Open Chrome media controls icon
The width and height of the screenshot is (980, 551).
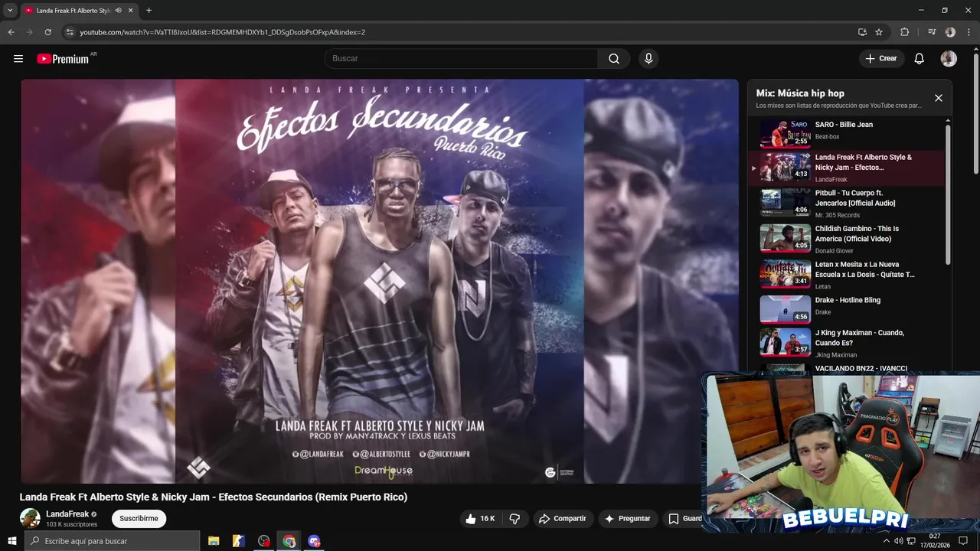pyautogui.click(x=932, y=32)
